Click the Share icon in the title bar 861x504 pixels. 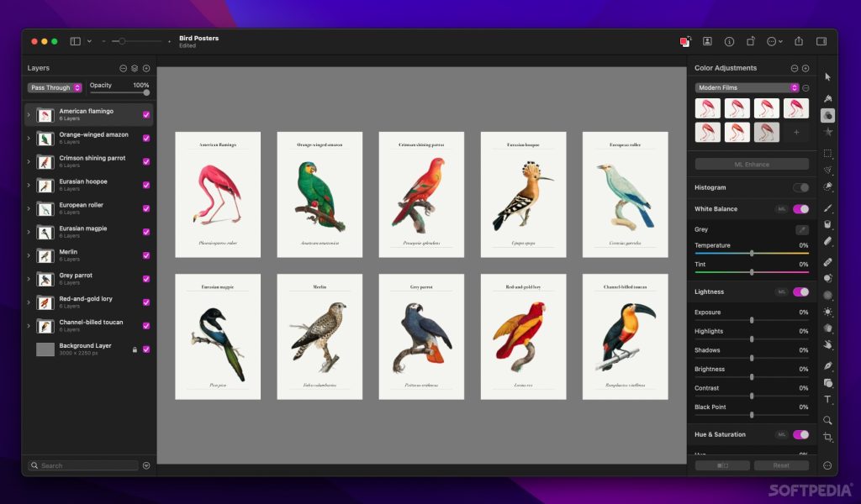coord(799,41)
